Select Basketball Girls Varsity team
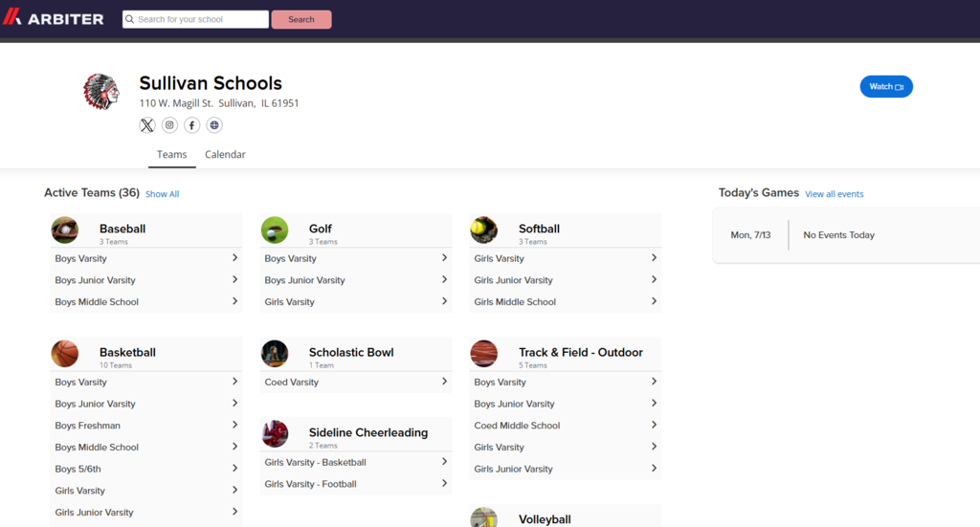Screen dimensions: 980x527 pos(146,491)
